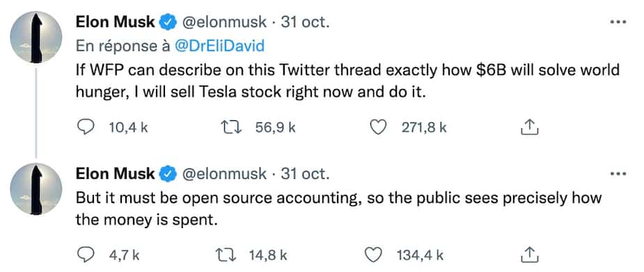Like the tweet with 134,4 k likes

pyautogui.click(x=374, y=255)
